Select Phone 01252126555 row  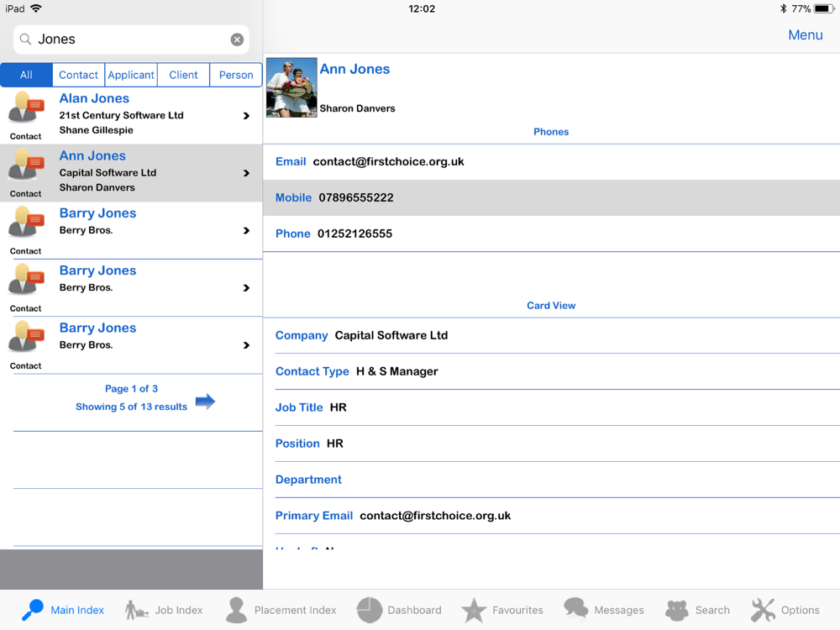pos(551,234)
